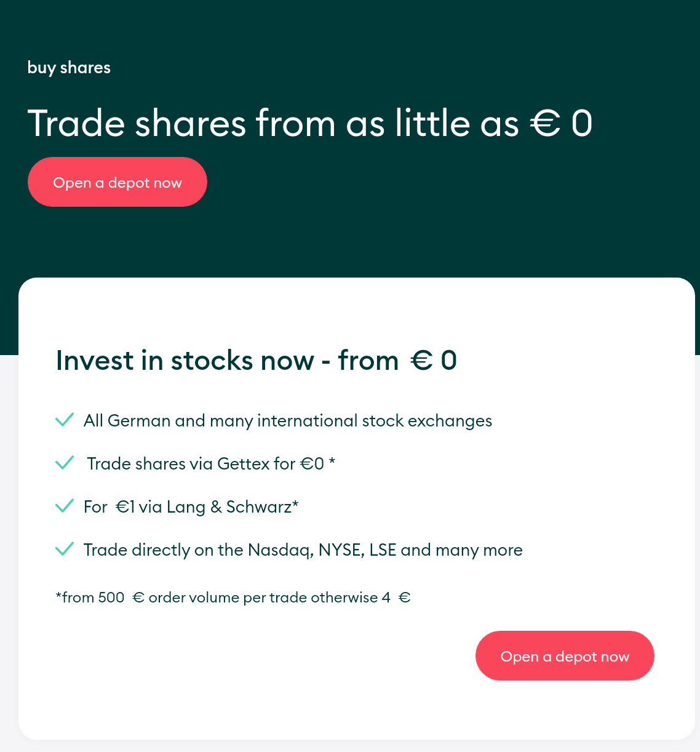Click euro symbol in the main headline
The height and width of the screenshot is (752, 700).
coord(545,123)
